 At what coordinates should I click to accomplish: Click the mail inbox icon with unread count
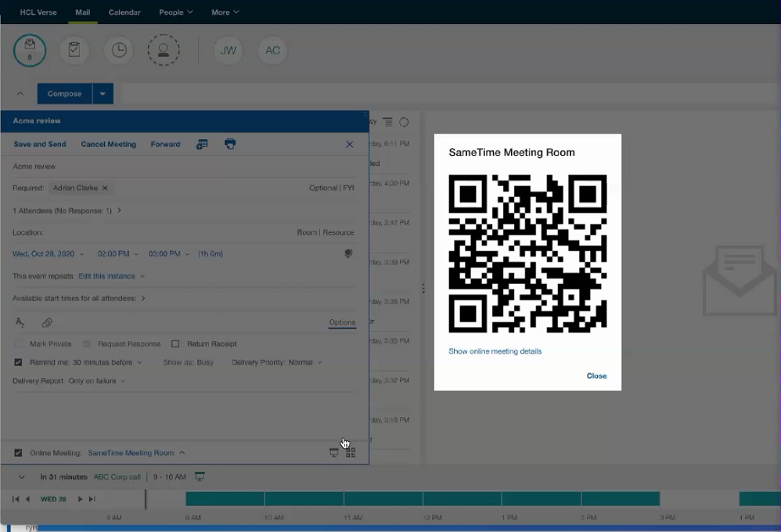(30, 51)
